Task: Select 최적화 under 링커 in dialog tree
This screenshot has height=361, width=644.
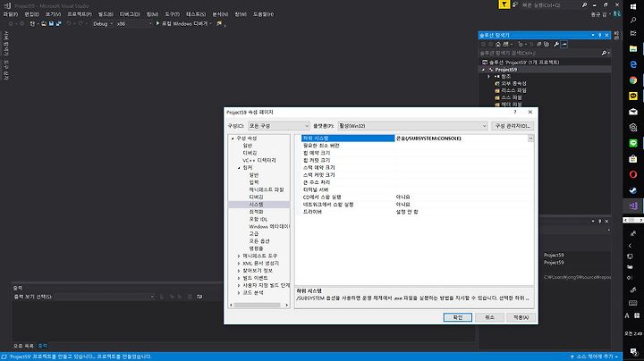Action: (x=257, y=212)
